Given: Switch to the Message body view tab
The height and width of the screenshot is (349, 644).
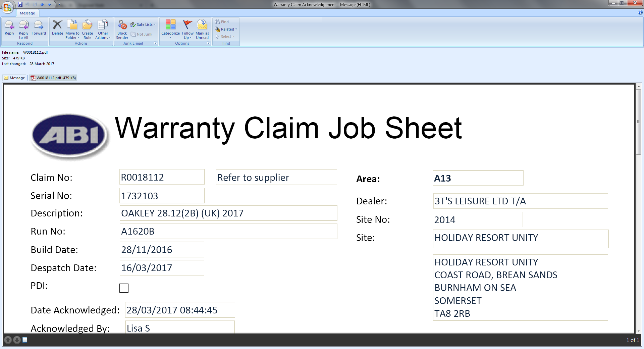Looking at the screenshot, I should 14,78.
